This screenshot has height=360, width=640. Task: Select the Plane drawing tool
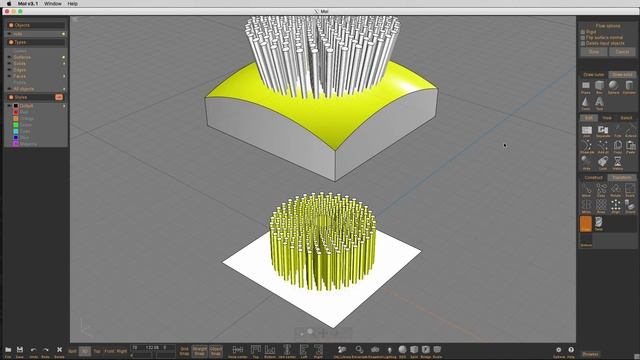[x=586, y=87]
